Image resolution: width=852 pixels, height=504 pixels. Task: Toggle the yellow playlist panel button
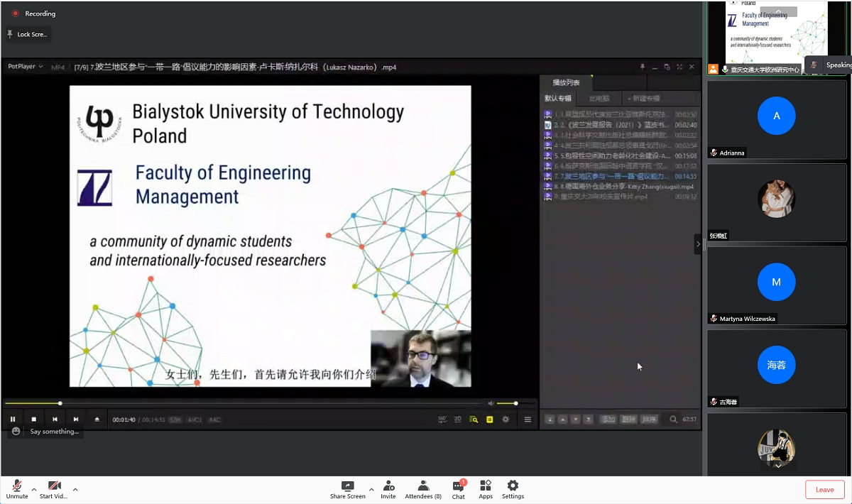489,420
